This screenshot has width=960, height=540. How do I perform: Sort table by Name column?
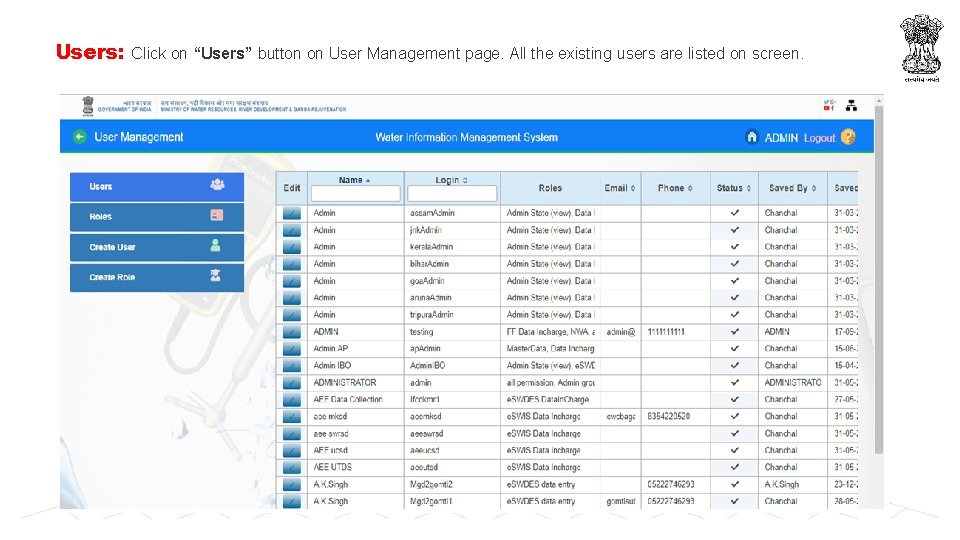click(354, 180)
